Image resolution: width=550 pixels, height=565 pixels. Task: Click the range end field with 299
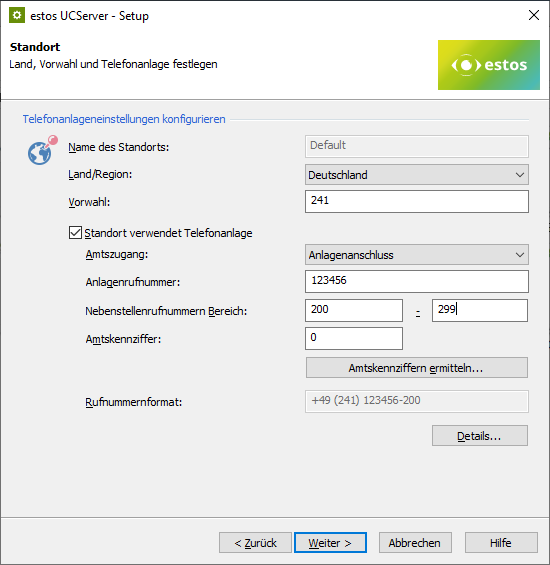click(x=480, y=310)
